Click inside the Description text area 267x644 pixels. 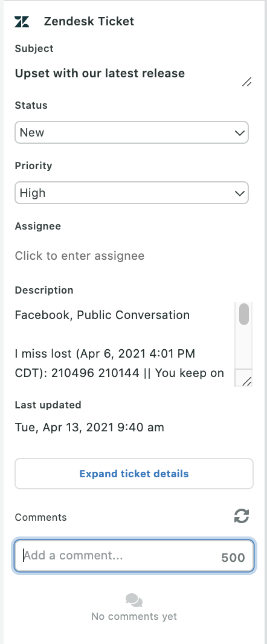(124, 344)
